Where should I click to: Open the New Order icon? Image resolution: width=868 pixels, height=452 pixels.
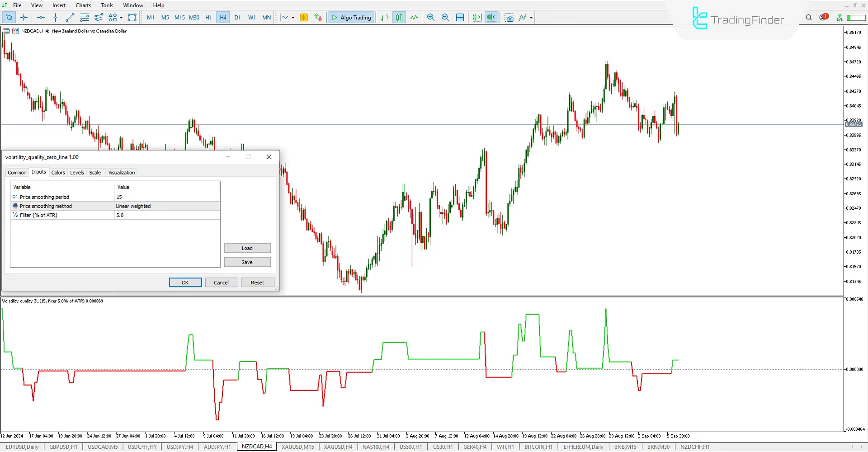[303, 17]
